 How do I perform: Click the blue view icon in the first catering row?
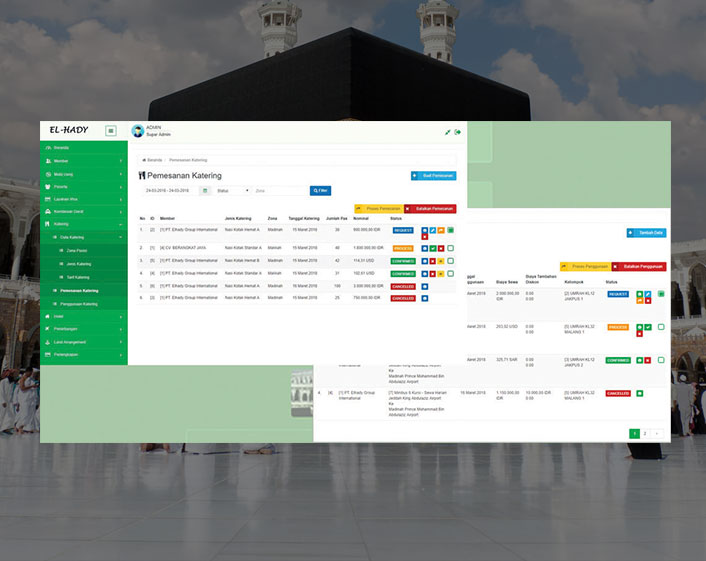(424, 230)
